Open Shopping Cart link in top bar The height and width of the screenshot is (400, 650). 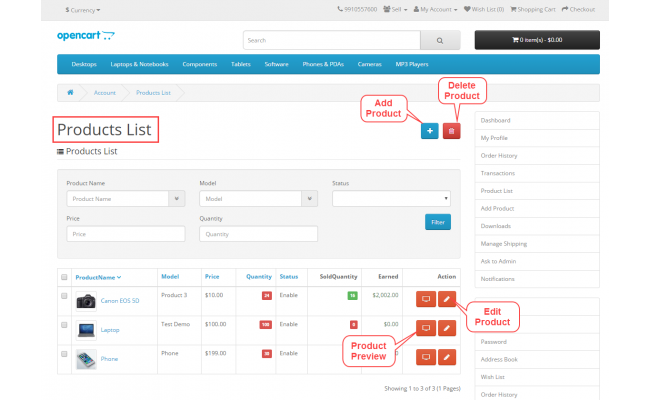click(x=533, y=9)
